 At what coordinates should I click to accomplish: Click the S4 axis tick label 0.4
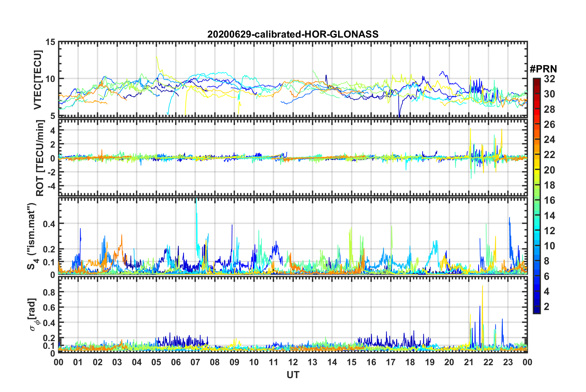coord(49,224)
